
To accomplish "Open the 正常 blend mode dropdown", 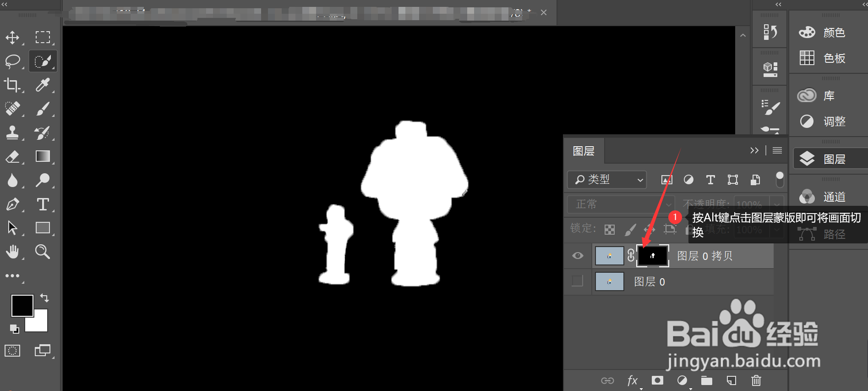I will pyautogui.click(x=621, y=204).
